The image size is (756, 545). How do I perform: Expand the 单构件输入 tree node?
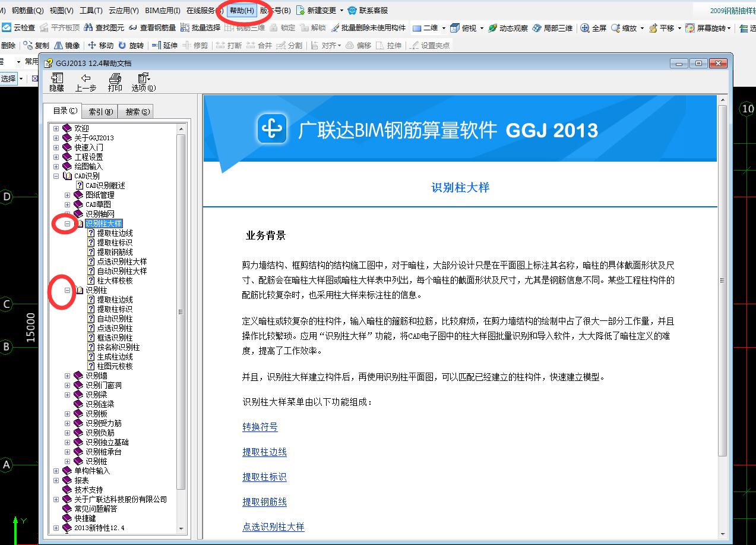coord(56,471)
